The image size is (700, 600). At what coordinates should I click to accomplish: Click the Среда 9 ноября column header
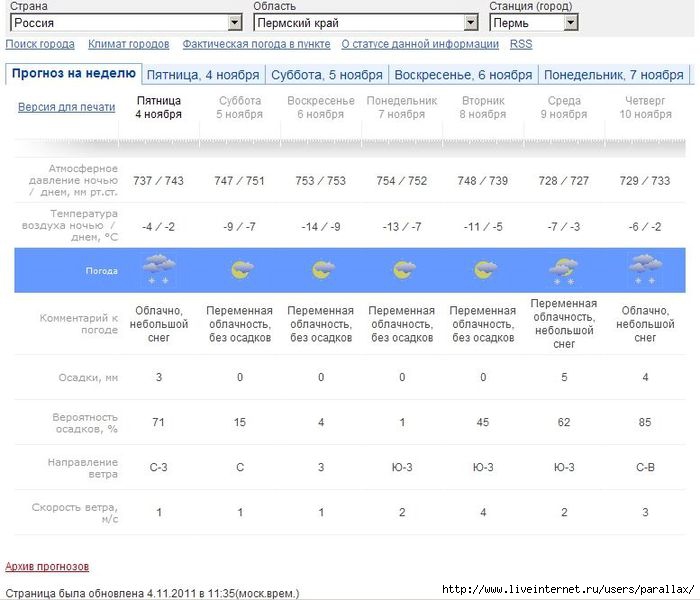tap(564, 108)
